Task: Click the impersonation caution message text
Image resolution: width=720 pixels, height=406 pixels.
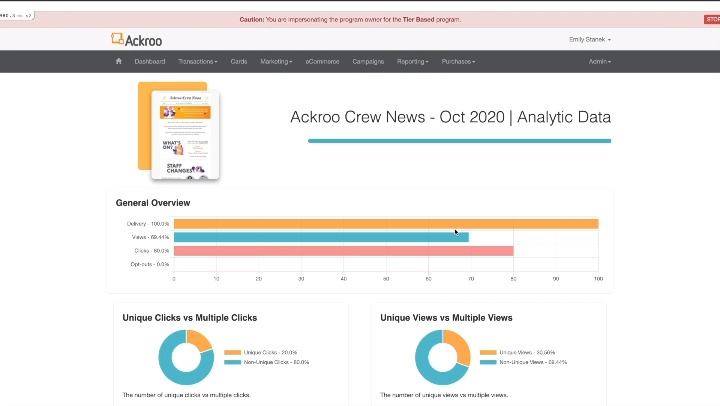Action: click(x=350, y=20)
